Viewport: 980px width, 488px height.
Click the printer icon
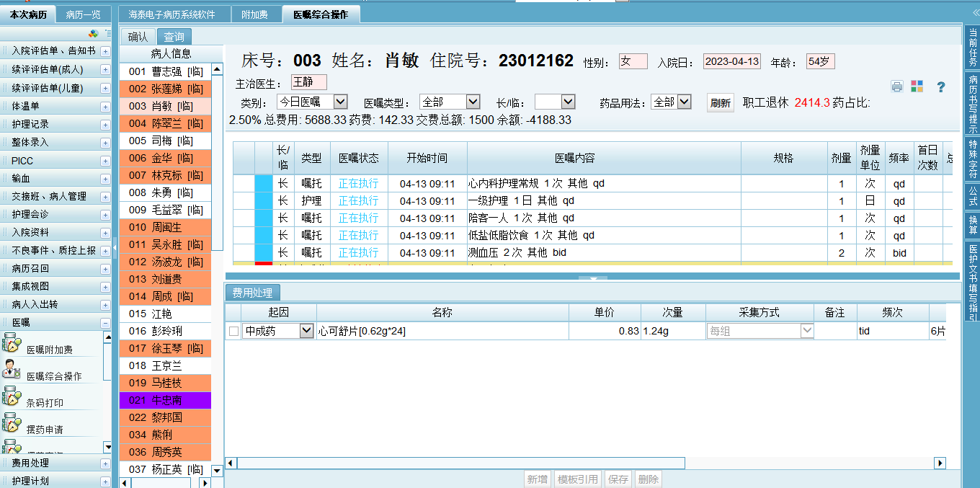pyautogui.click(x=896, y=86)
